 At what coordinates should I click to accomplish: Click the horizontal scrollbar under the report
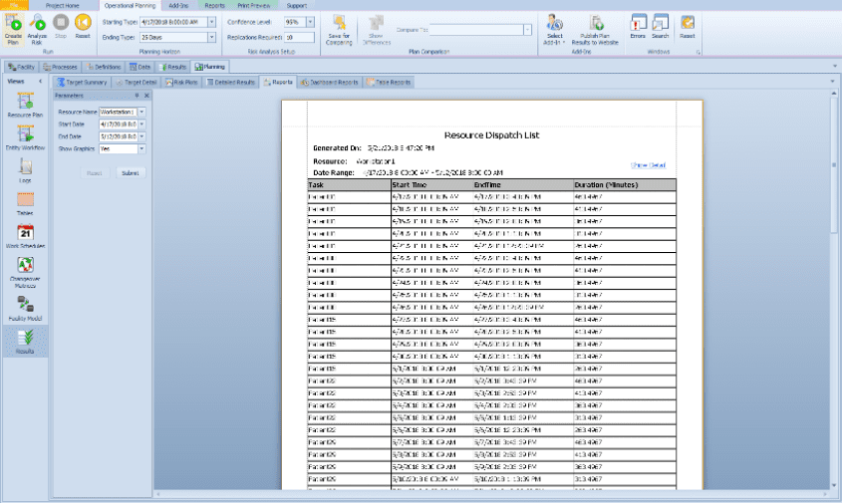(x=492, y=494)
